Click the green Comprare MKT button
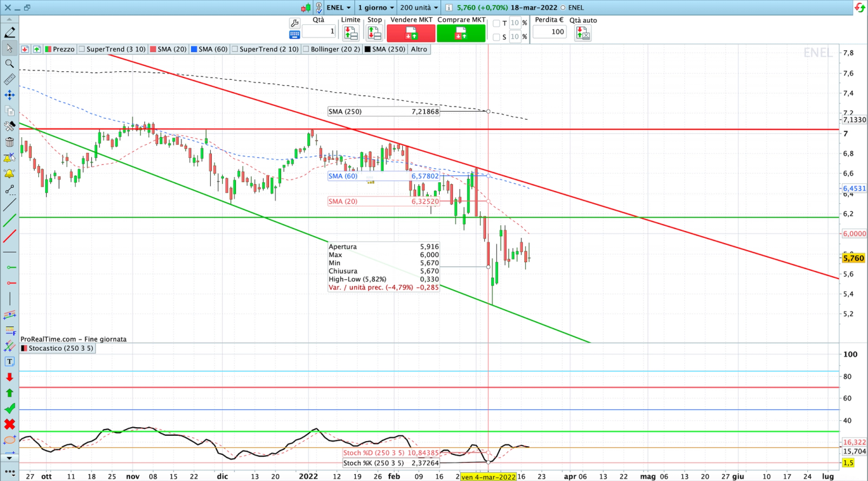The height and width of the screenshot is (481, 868). click(x=461, y=33)
